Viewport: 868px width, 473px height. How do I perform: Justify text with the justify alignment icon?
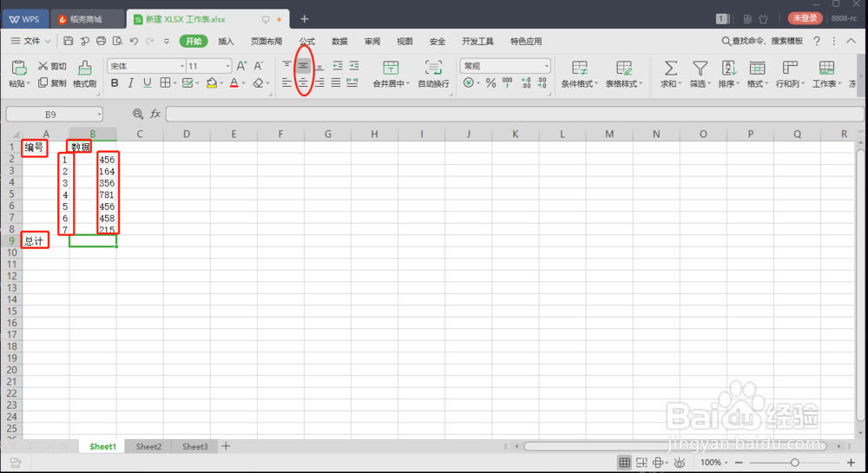point(336,83)
